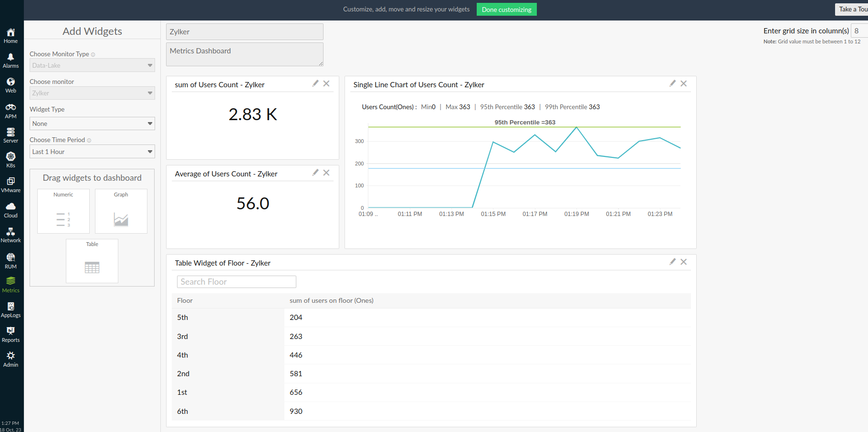Image resolution: width=868 pixels, height=432 pixels.
Task: Open the Home section
Action: 10,35
